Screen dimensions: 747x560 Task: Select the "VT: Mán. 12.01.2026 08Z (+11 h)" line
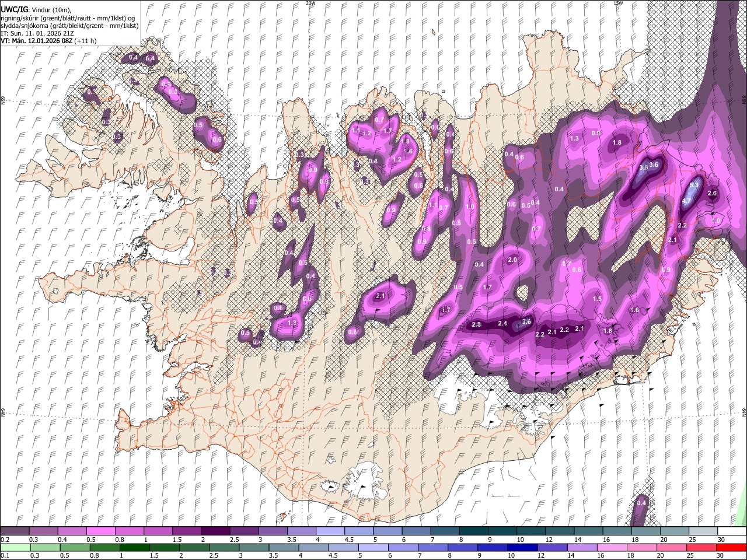pos(49,41)
